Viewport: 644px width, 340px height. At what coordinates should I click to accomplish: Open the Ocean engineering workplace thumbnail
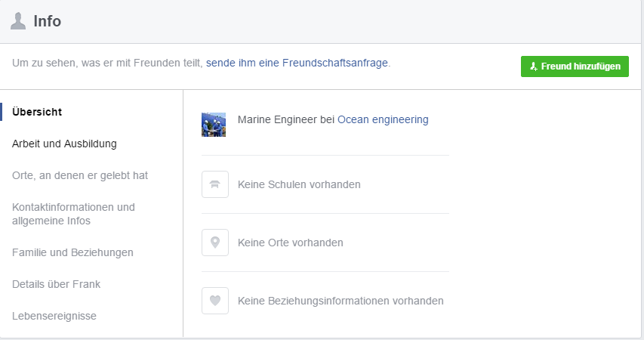[x=214, y=125]
